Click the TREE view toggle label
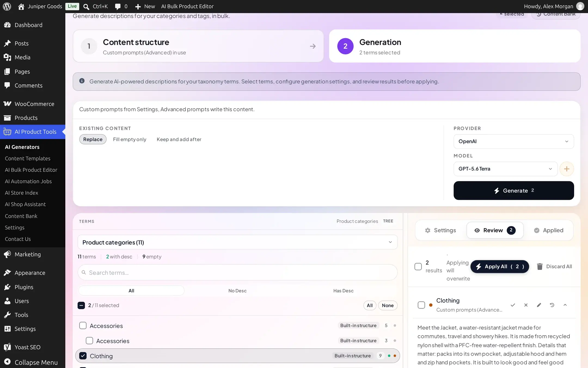588x368 pixels. pos(388,221)
